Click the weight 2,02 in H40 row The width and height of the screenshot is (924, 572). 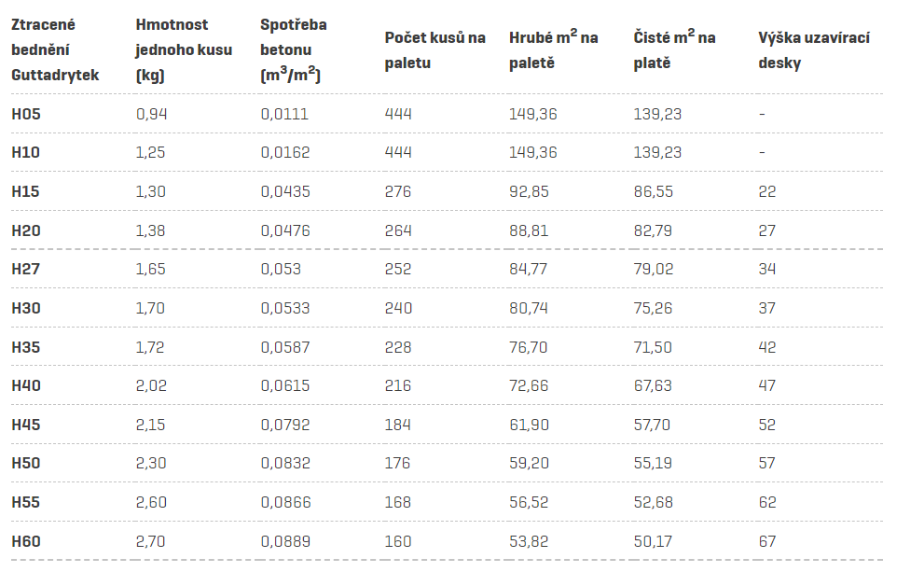click(x=151, y=385)
